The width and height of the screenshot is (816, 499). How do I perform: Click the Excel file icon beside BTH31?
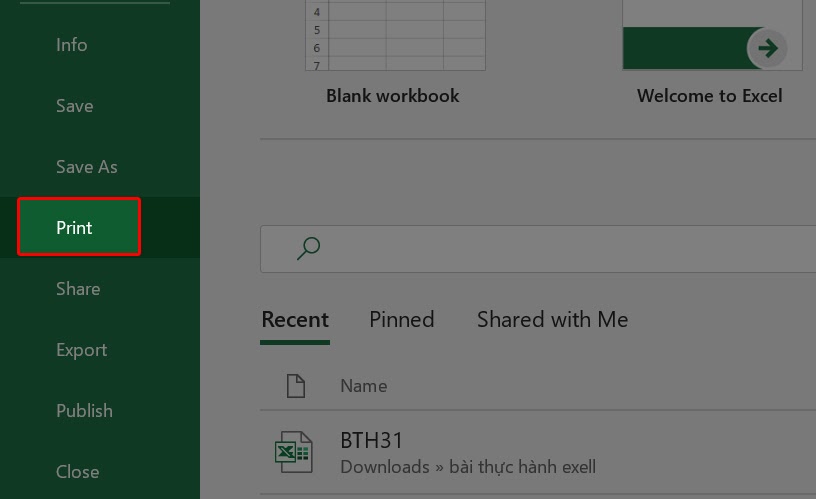[293, 453]
